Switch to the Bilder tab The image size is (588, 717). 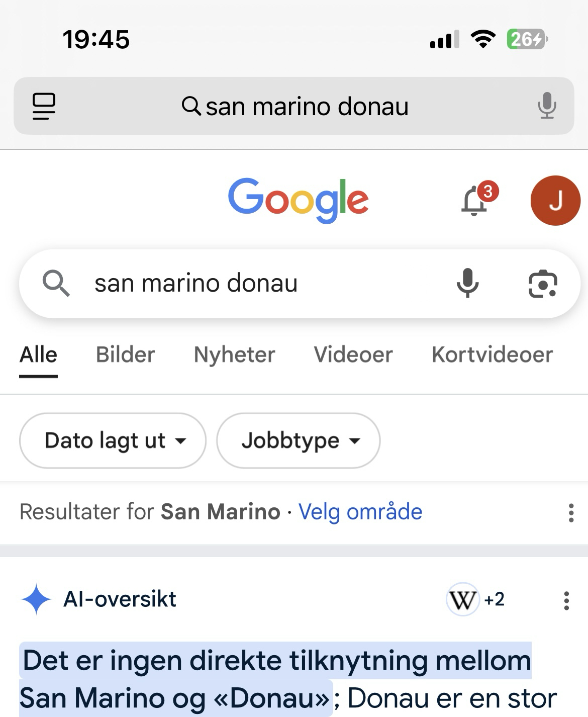coord(125,355)
